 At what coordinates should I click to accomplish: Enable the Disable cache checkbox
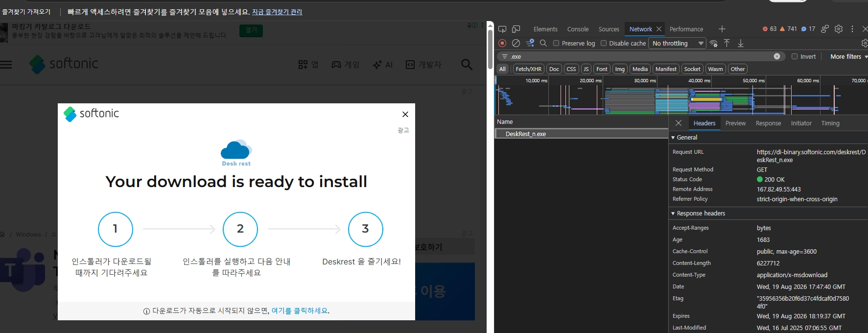point(604,43)
